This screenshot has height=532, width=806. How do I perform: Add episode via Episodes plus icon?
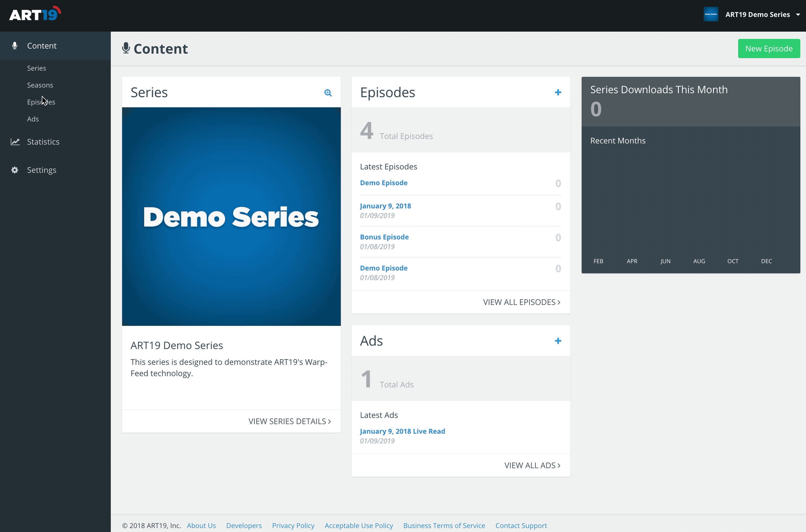[x=558, y=92]
